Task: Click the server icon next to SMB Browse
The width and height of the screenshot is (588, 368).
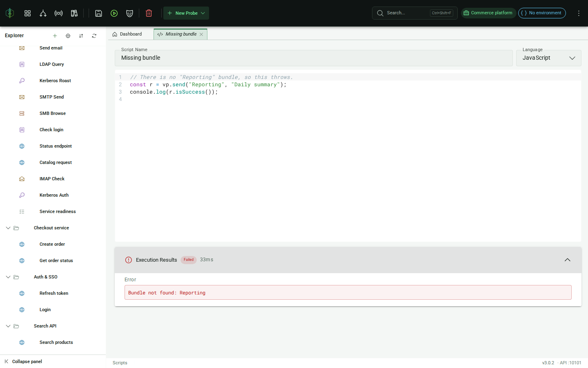Action: [x=22, y=113]
